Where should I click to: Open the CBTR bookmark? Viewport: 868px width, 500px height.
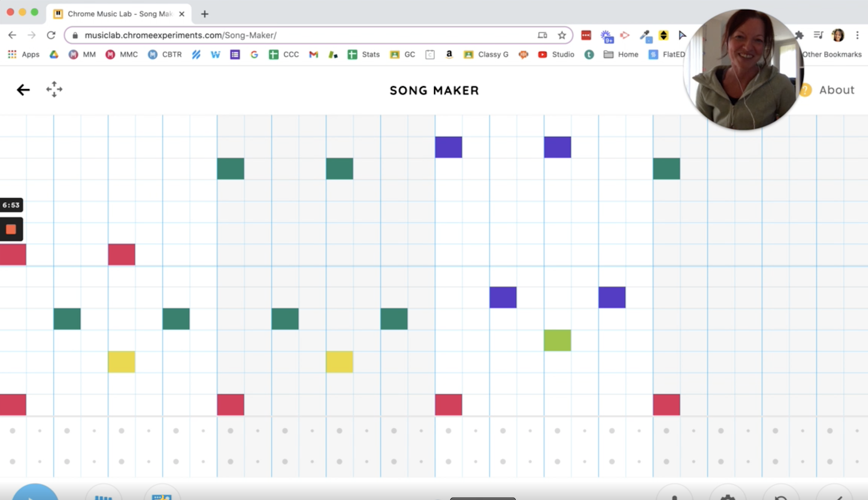coord(165,54)
